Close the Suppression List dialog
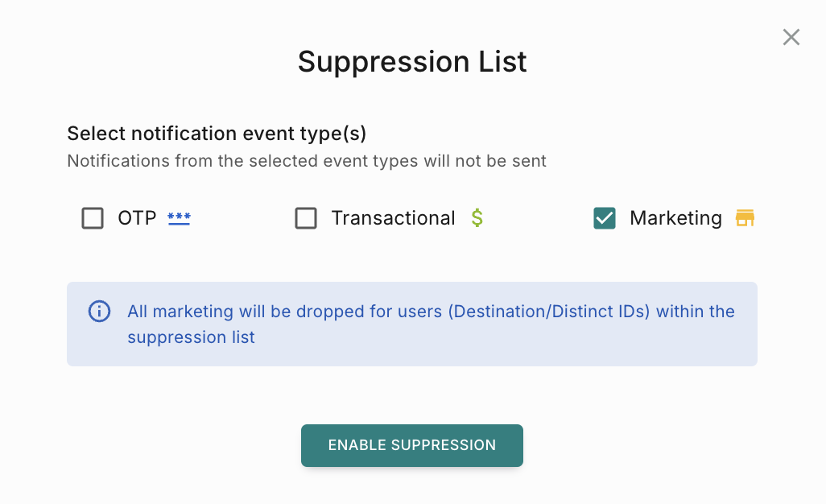Image resolution: width=826 pixels, height=504 pixels. (x=791, y=37)
